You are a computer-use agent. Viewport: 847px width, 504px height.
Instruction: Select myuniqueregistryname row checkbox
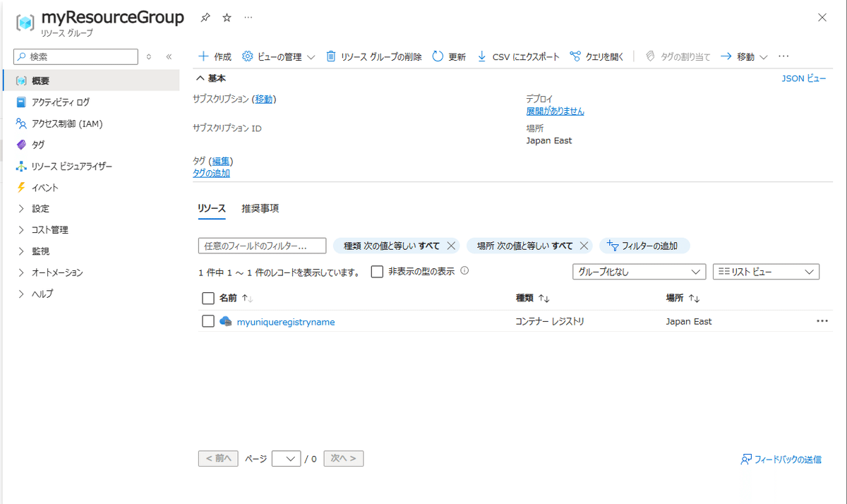point(208,321)
